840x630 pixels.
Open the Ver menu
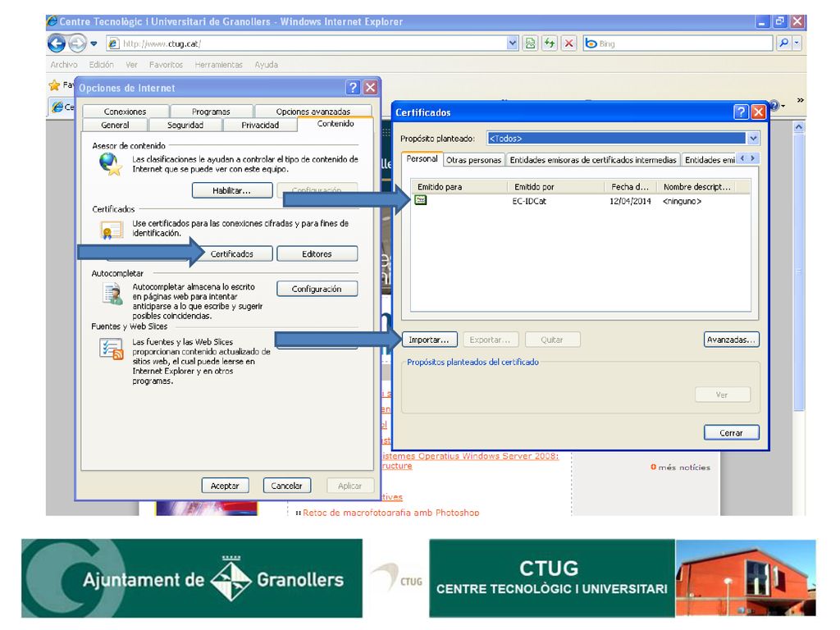(x=132, y=65)
